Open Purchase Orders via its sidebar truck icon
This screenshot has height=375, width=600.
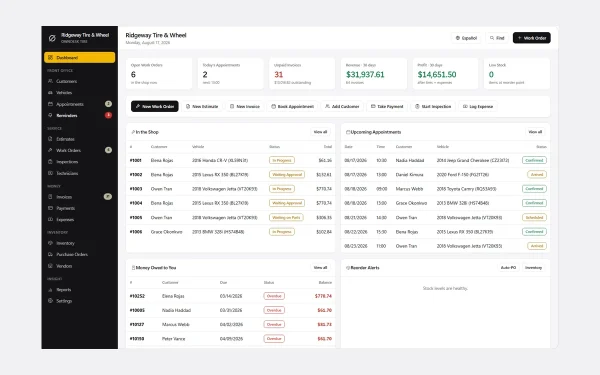coord(50,254)
